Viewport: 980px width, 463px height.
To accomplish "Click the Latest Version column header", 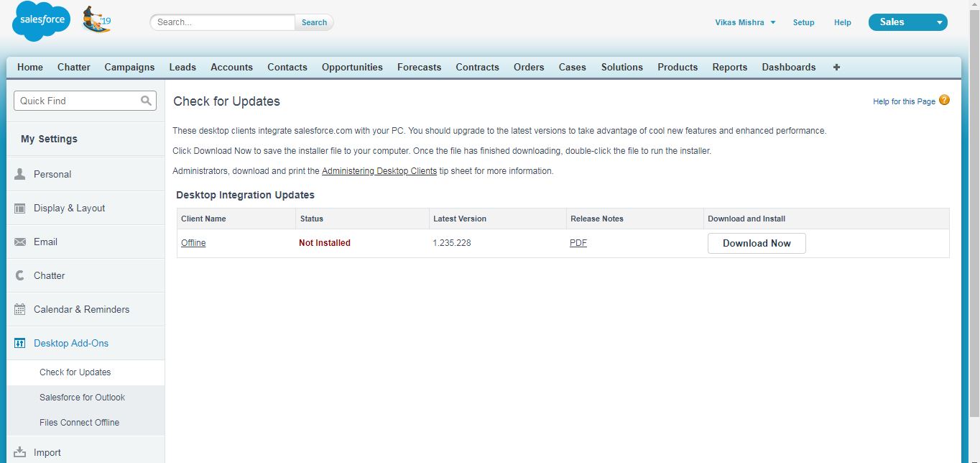I will click(460, 219).
